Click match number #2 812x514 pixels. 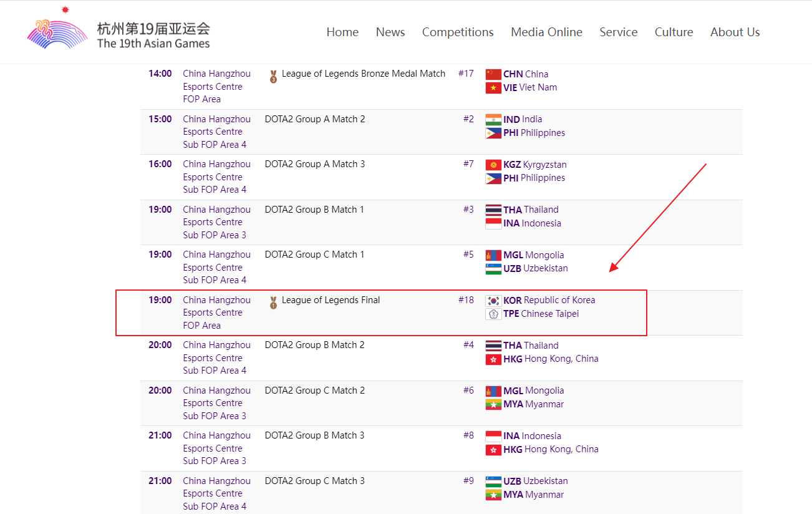[x=468, y=119]
